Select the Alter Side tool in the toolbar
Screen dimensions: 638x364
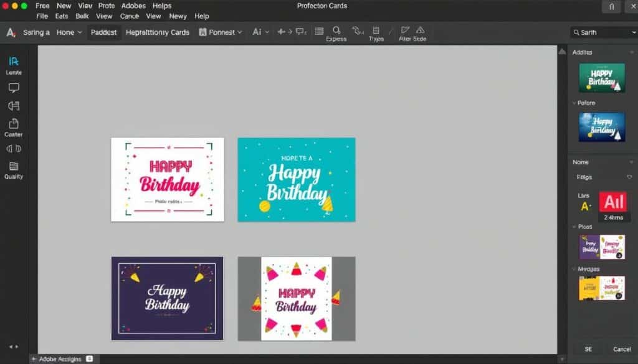click(412, 32)
